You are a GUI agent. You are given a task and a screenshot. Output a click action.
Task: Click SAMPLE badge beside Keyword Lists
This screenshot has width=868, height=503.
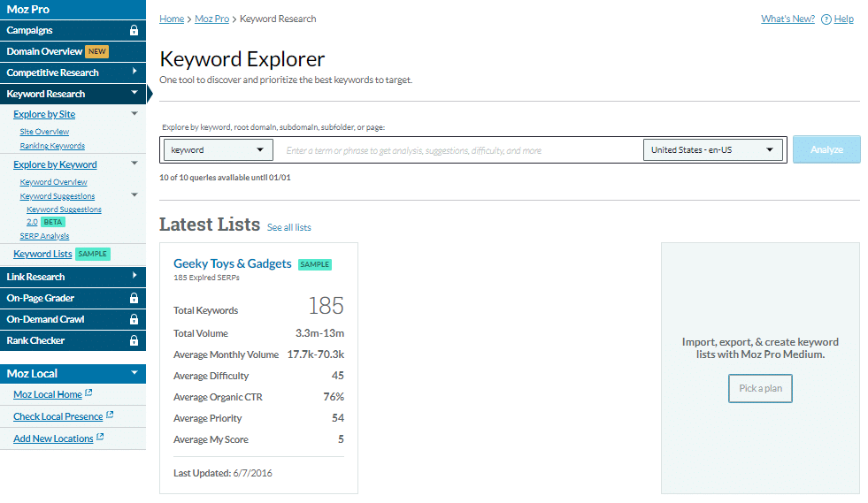tap(92, 254)
